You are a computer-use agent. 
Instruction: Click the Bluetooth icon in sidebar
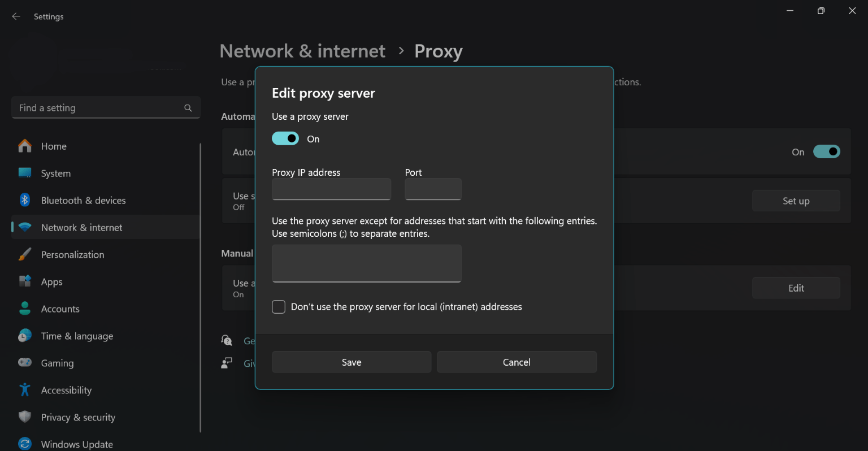(25, 200)
